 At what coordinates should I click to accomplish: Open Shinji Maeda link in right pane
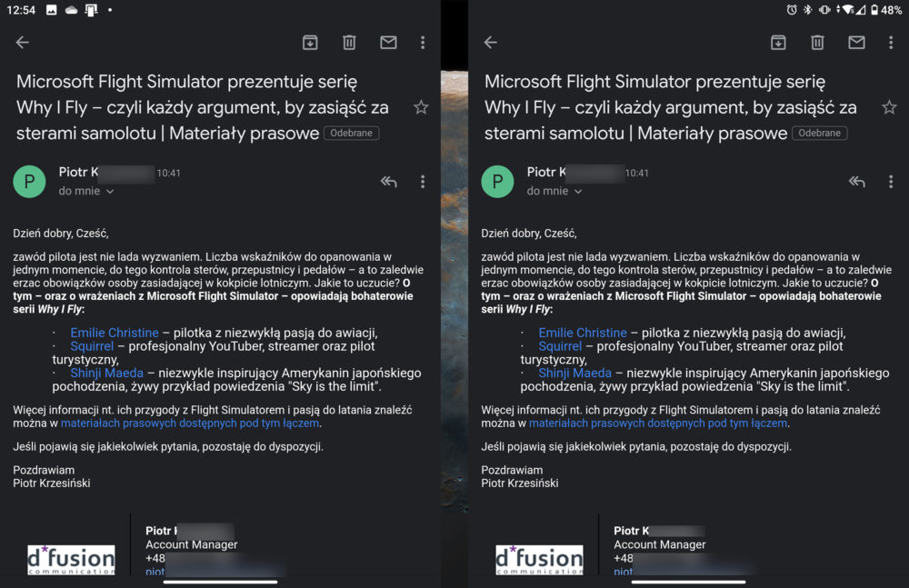point(575,373)
